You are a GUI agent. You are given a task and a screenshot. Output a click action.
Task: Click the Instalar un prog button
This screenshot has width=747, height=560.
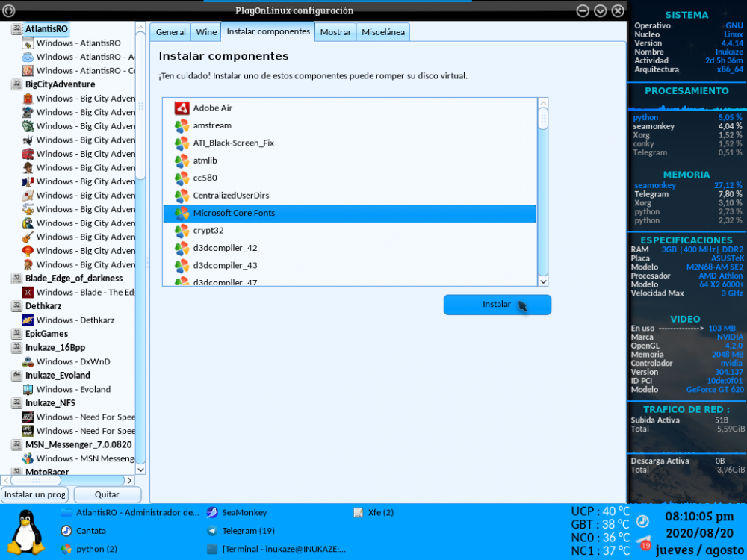[x=35, y=494]
